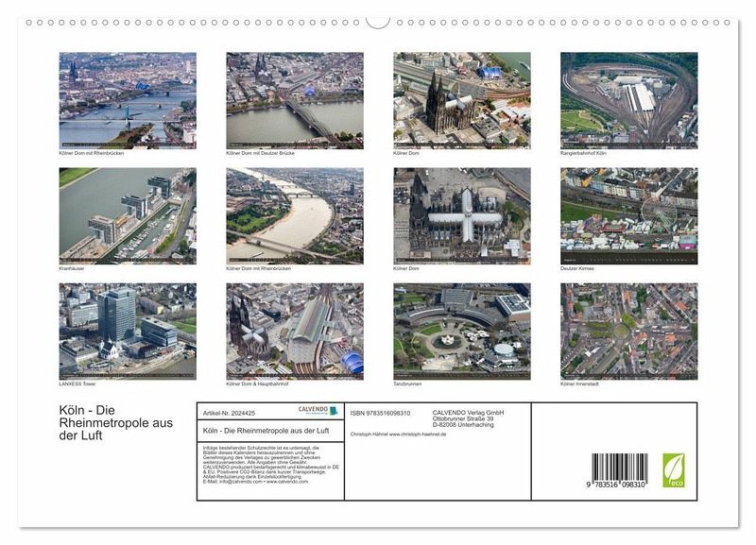This screenshot has width=756, height=545.
Task: Click the 'Tanzbrunnen' caption
Action: (x=407, y=384)
